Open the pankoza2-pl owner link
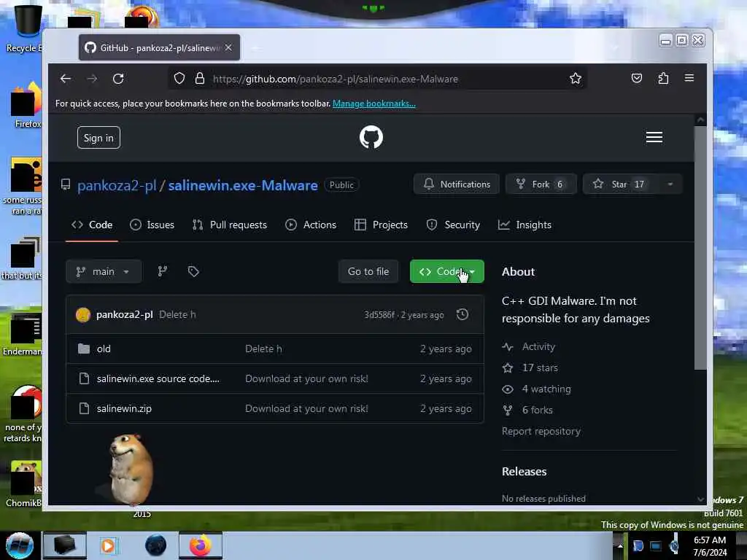Image resolution: width=747 pixels, height=560 pixels. click(117, 185)
